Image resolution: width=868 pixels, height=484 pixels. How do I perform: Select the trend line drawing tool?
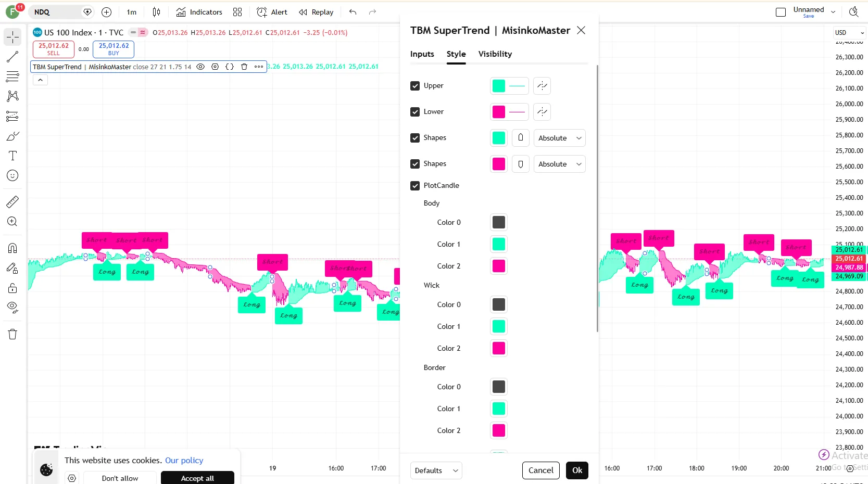pos(12,57)
